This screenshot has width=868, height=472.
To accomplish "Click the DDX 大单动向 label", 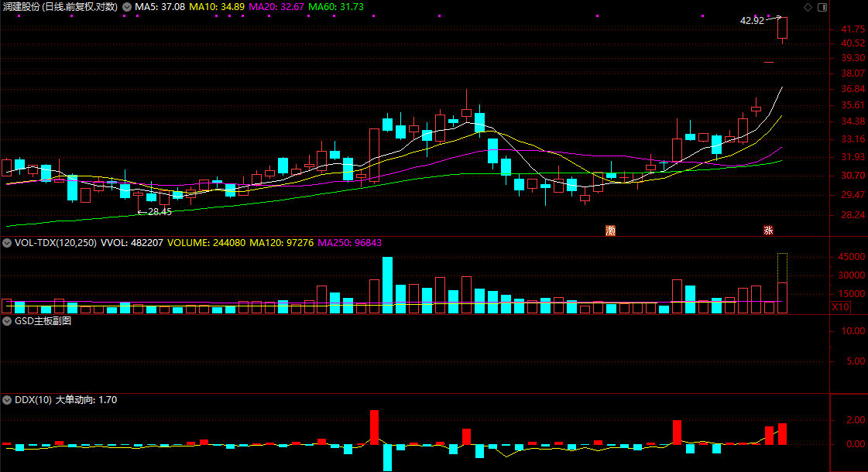I will pos(86,400).
